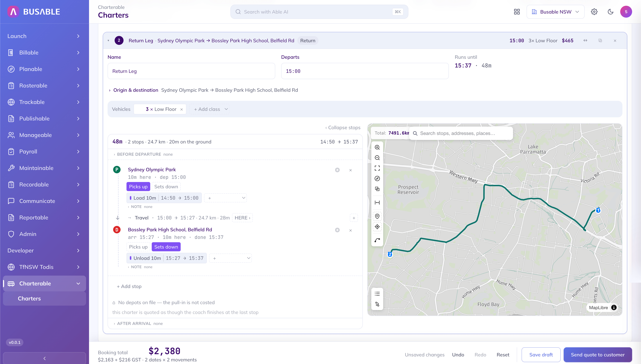Screen dimensions: 641x364
Task: Zoom in on the route map
Action: [377, 147]
